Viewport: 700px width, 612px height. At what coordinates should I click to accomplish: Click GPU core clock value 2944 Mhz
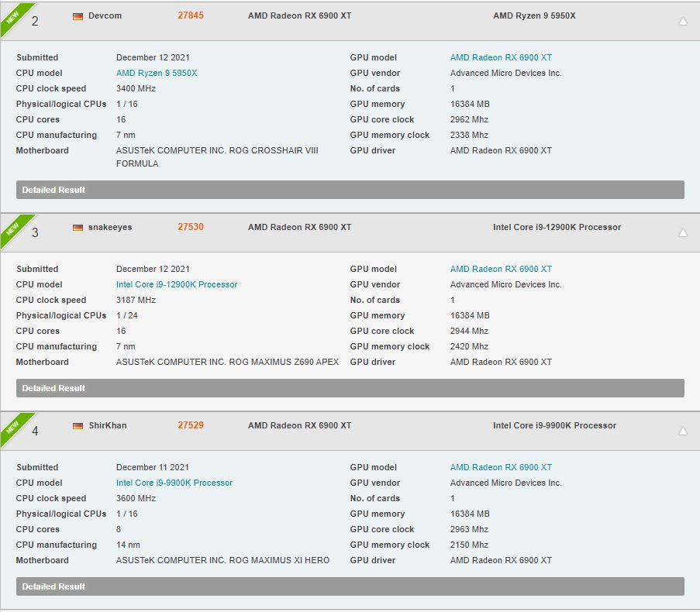[x=469, y=331]
